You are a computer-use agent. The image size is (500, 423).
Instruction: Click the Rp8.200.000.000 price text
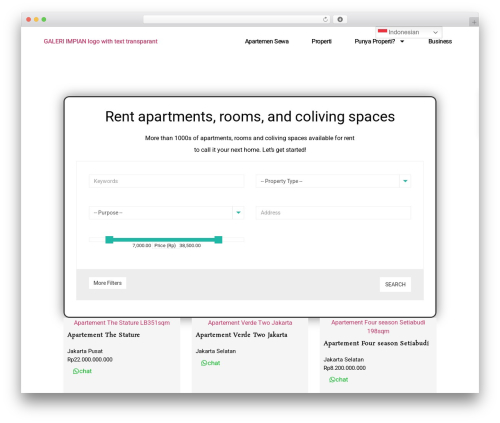pyautogui.click(x=345, y=368)
